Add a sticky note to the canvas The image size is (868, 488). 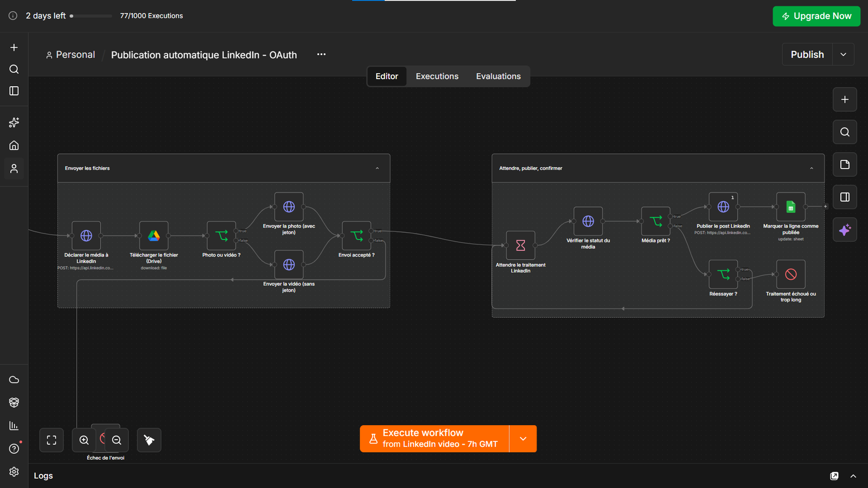[x=845, y=164]
